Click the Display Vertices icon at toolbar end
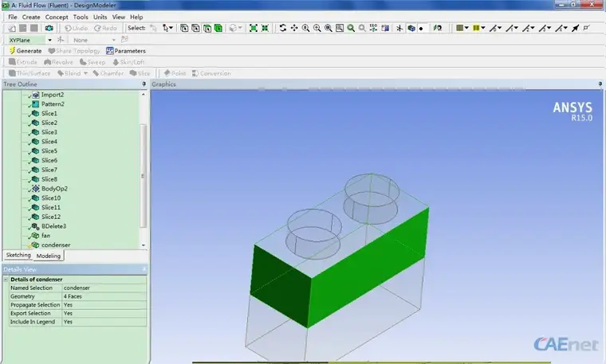Viewport: 606px width, 364px height. pyautogui.click(x=586, y=28)
